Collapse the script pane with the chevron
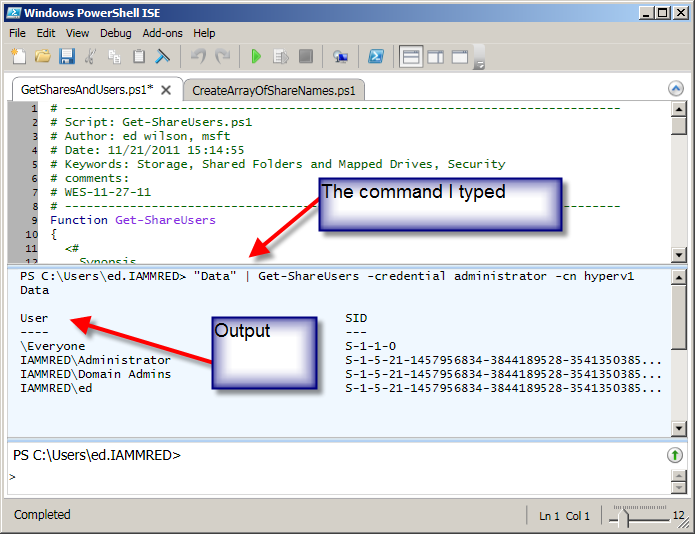695x534 pixels. point(675,89)
